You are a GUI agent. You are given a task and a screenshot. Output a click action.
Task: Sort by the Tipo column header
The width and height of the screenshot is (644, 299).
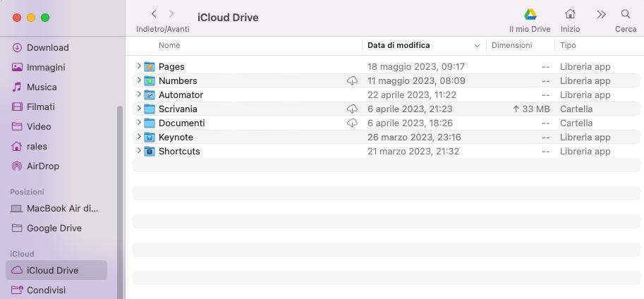point(568,45)
